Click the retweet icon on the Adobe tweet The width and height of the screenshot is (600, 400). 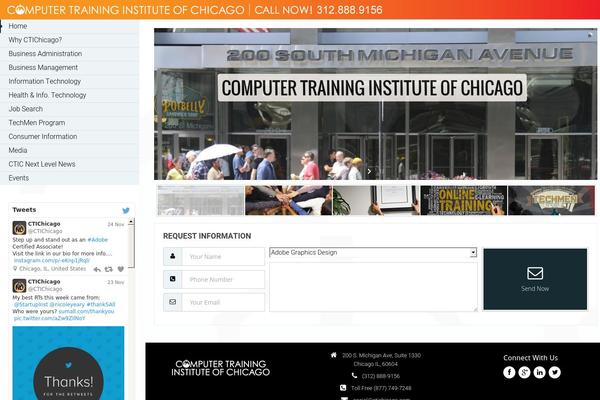click(109, 269)
